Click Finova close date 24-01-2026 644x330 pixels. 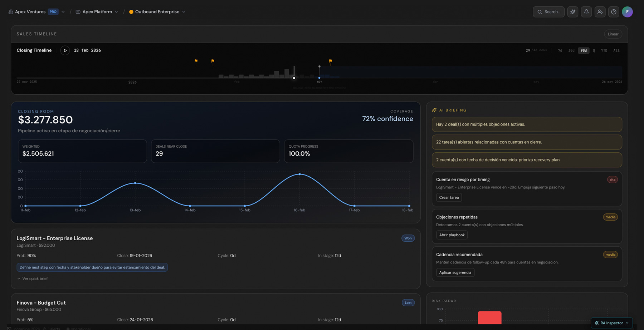tap(141, 320)
